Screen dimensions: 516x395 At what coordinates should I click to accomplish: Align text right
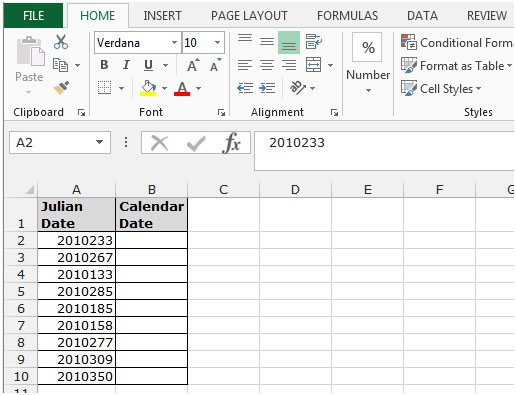289,65
